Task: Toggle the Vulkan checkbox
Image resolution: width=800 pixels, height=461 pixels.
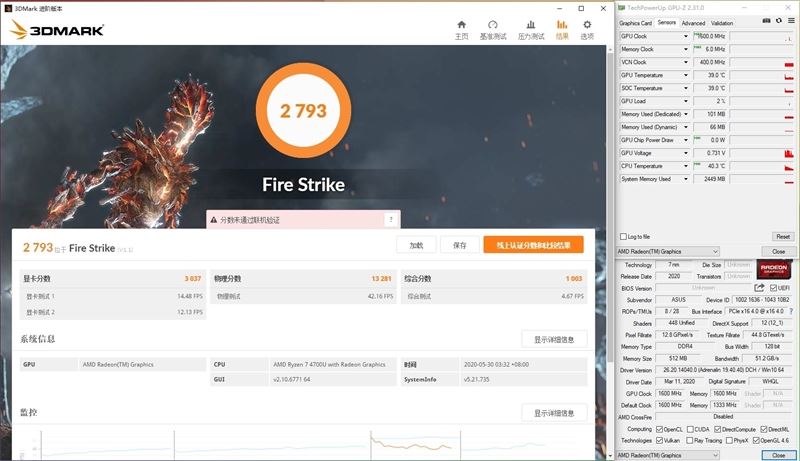Action: 659,440
